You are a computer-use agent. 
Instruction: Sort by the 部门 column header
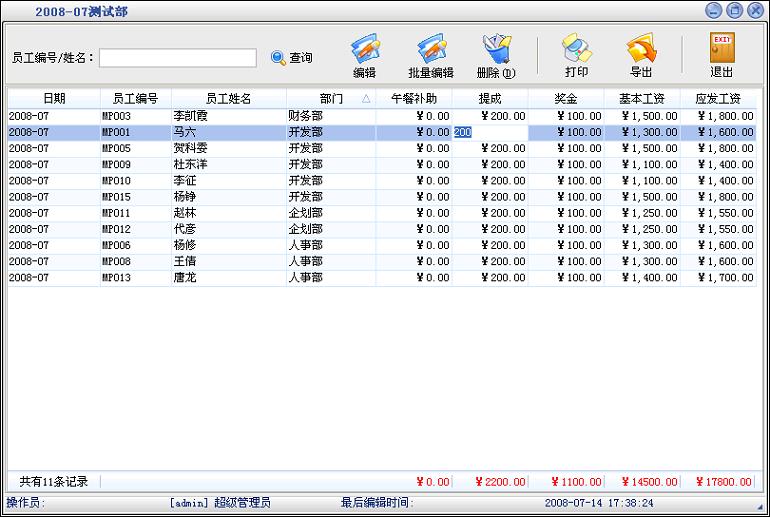[x=331, y=99]
